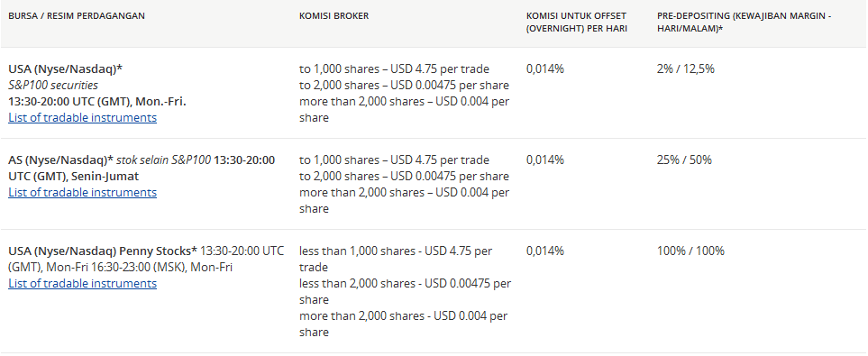This screenshot has width=868, height=356.
Task: Click the 13:30-20:00 UTC Mon.-Fri. trading hours
Action: coord(97,101)
